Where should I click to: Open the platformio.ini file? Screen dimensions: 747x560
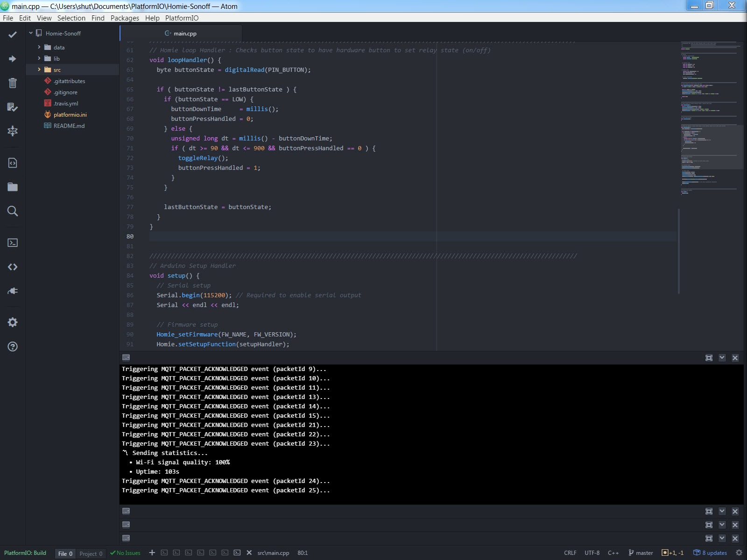70,114
